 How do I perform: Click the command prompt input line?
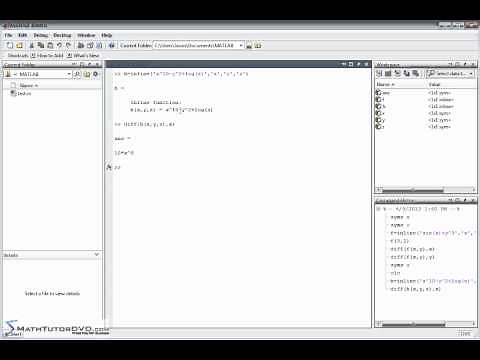[243, 167]
